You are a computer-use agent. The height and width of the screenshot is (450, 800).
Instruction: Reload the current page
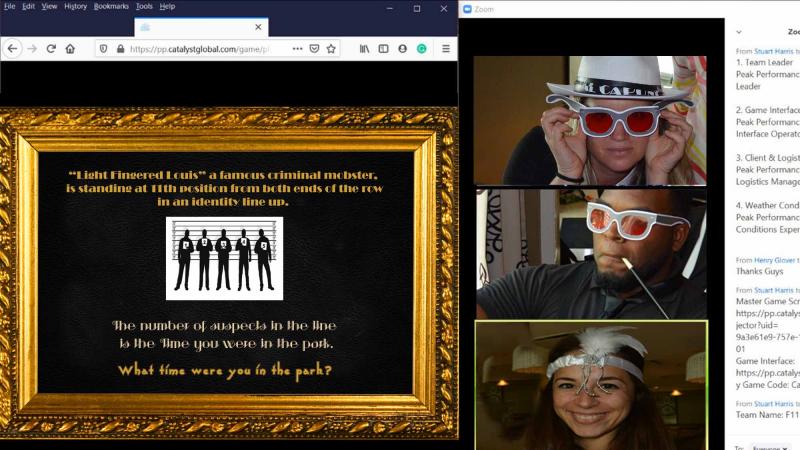(51, 48)
